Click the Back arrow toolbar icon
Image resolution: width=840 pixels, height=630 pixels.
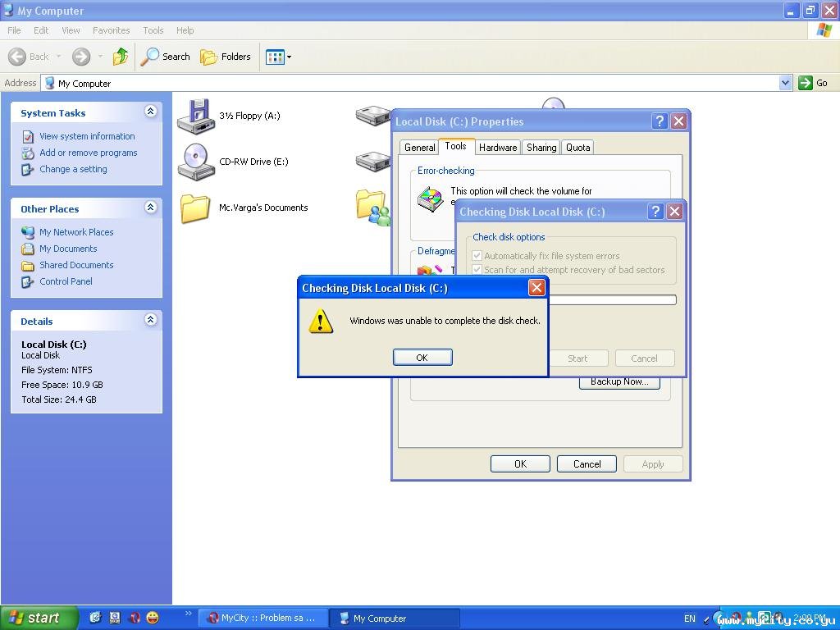[17, 57]
